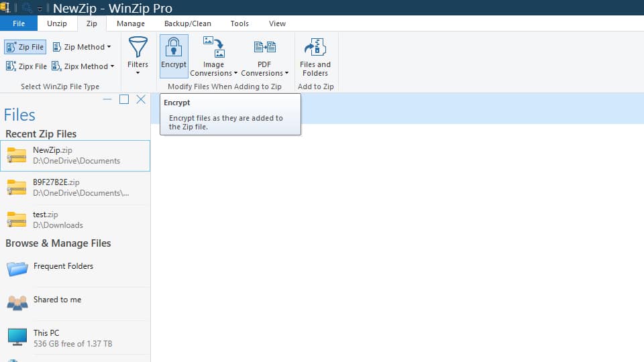Click the Browse & Manage Files heading

pos(58,243)
